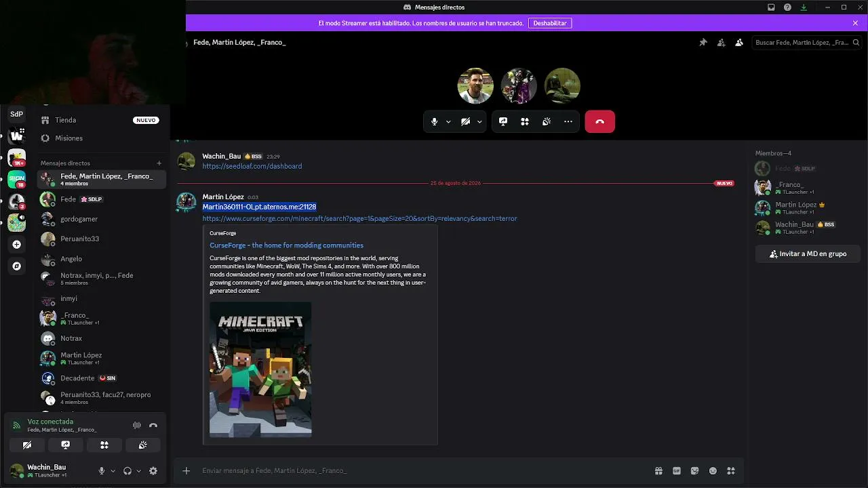
Task: Type in the Enviar mensaje box
Action: click(x=424, y=471)
